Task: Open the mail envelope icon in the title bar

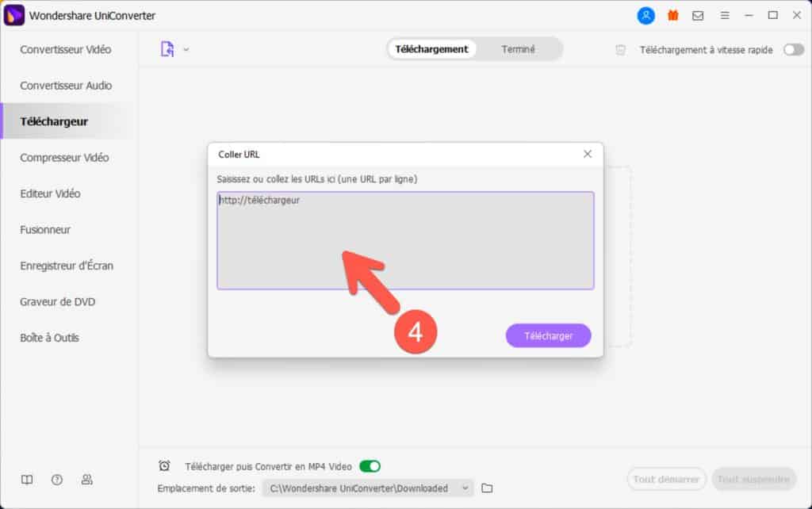Action: coord(698,16)
